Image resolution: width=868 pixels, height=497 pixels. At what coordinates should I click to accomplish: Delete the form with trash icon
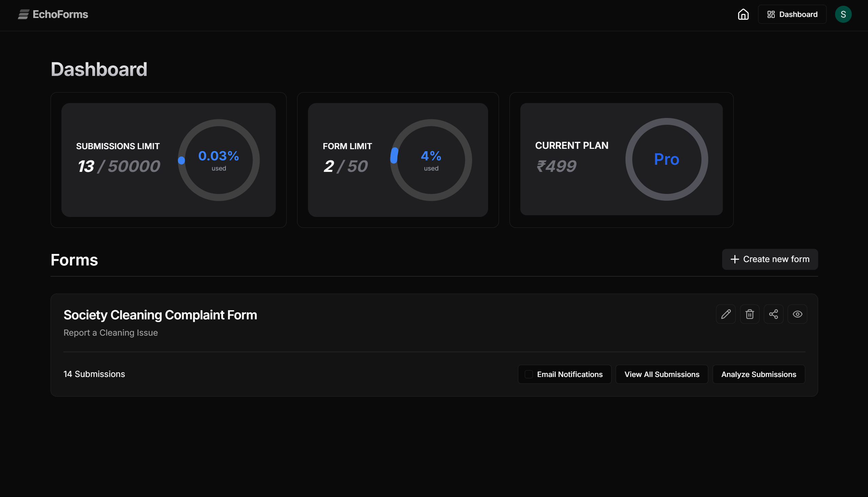tap(750, 314)
